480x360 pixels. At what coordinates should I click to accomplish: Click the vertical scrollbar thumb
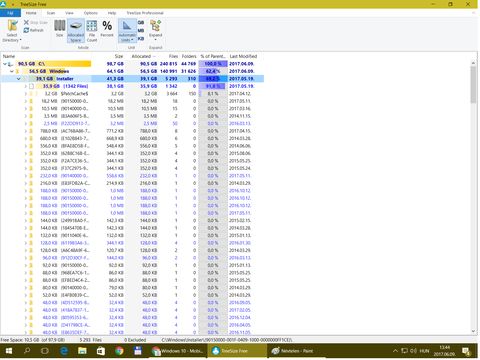[473, 85]
